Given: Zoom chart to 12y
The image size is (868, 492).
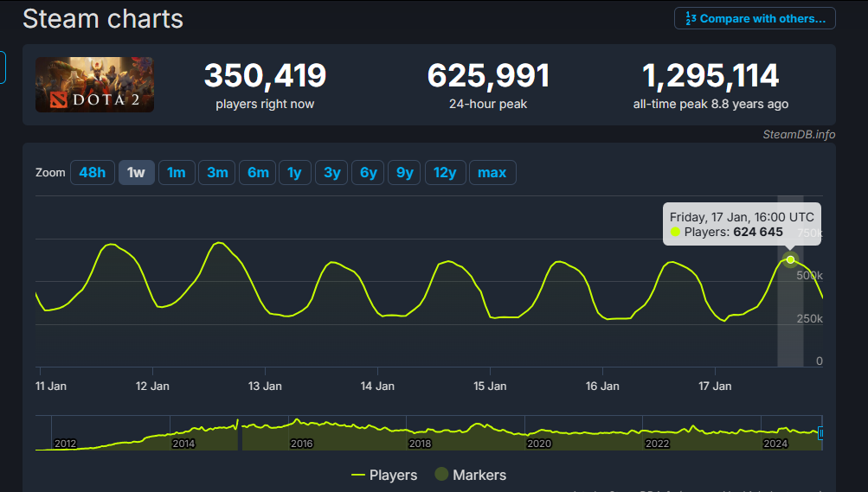Looking at the screenshot, I should point(445,172).
